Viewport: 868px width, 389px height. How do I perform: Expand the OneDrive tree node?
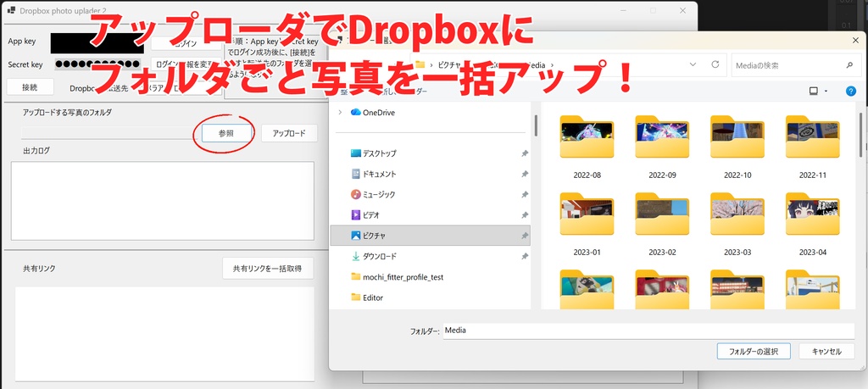tap(339, 113)
